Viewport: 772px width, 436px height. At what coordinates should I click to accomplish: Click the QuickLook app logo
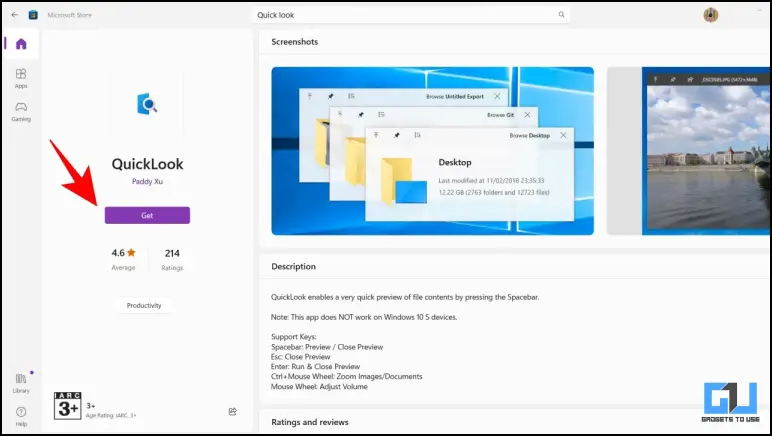147,104
